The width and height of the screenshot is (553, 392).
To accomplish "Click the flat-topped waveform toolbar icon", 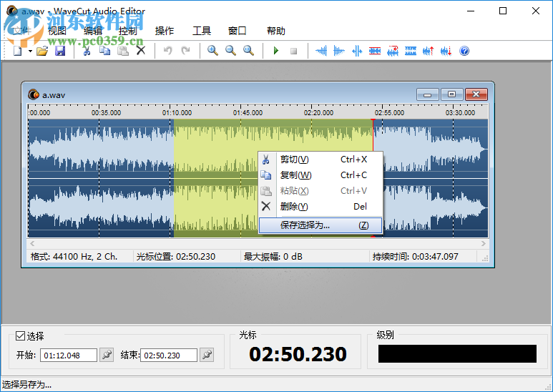I will click(411, 51).
